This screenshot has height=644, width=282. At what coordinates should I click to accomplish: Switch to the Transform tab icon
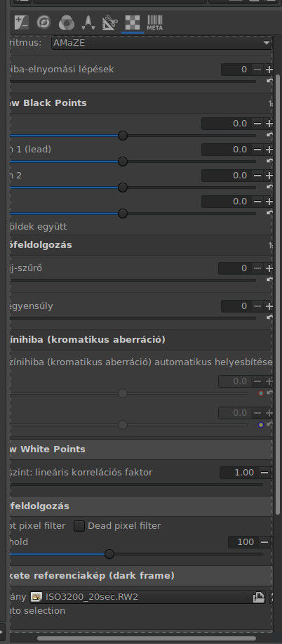[110, 22]
